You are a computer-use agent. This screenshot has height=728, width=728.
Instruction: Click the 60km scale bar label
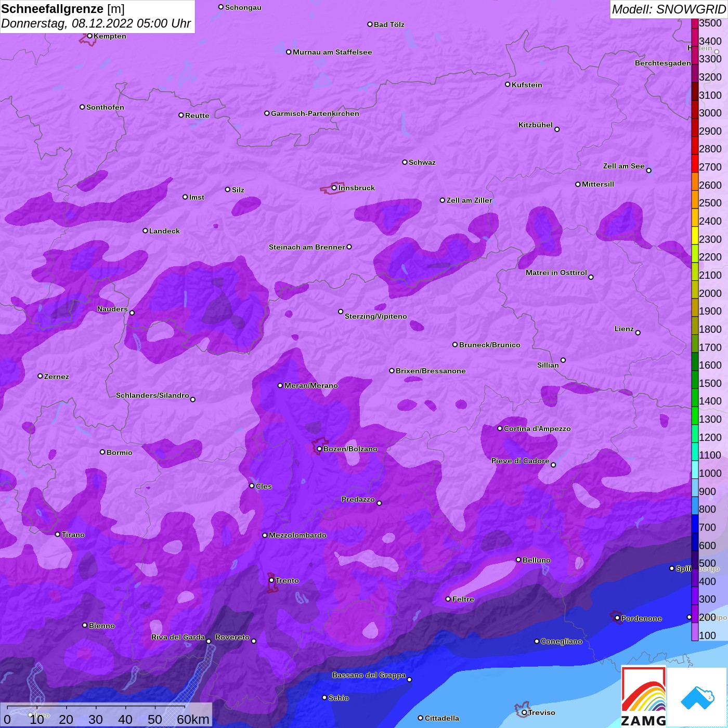point(193,719)
